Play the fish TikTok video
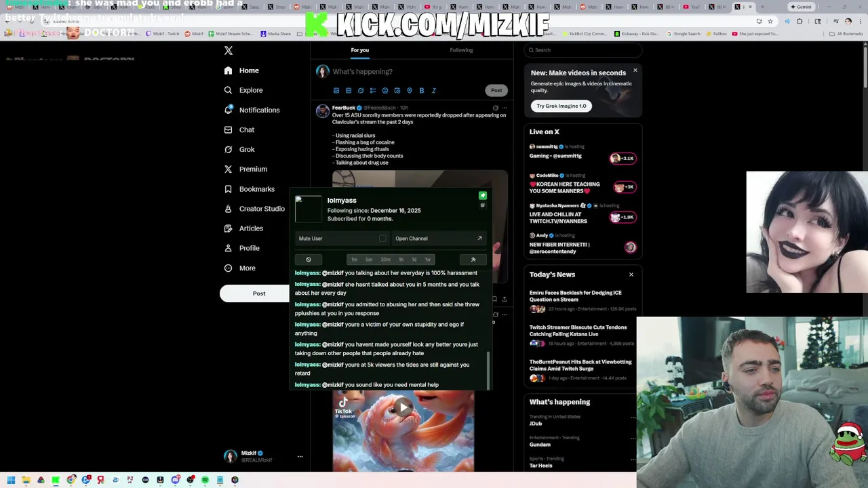The image size is (868, 488). coord(403,407)
